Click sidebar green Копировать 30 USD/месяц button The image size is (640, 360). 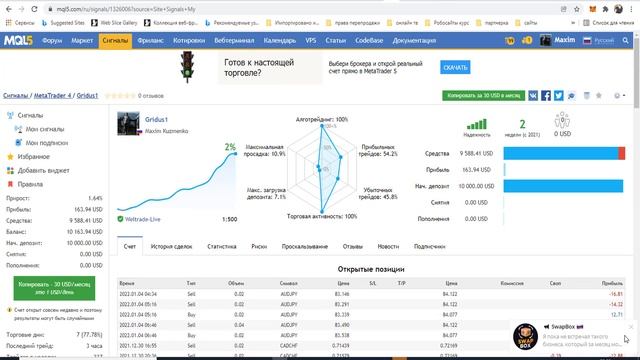tap(54, 288)
